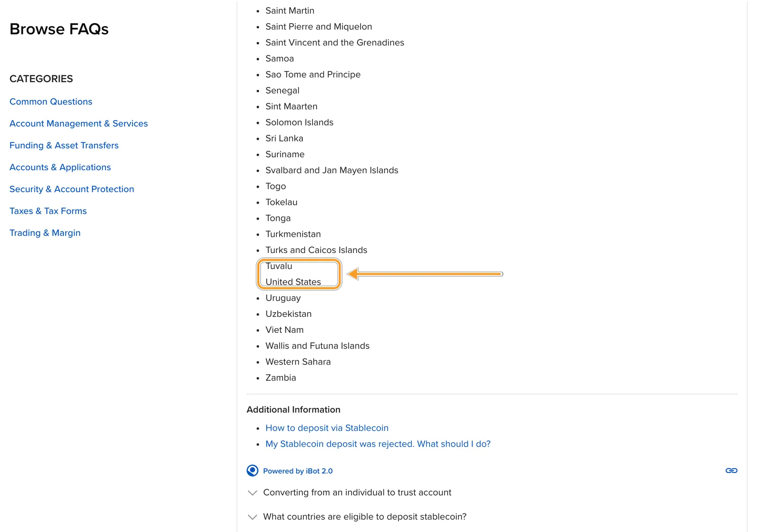757x532 pixels.
Task: Click Powered by iBot 2.0 text
Action: click(x=298, y=471)
